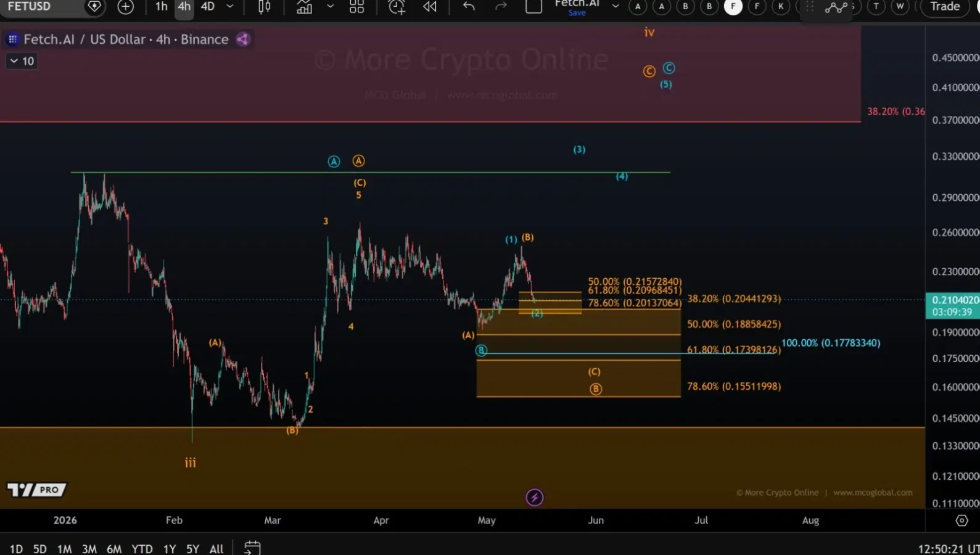Image resolution: width=980 pixels, height=555 pixels.
Task: Collapse the indicators legend showing 10
Action: pyautogui.click(x=22, y=61)
